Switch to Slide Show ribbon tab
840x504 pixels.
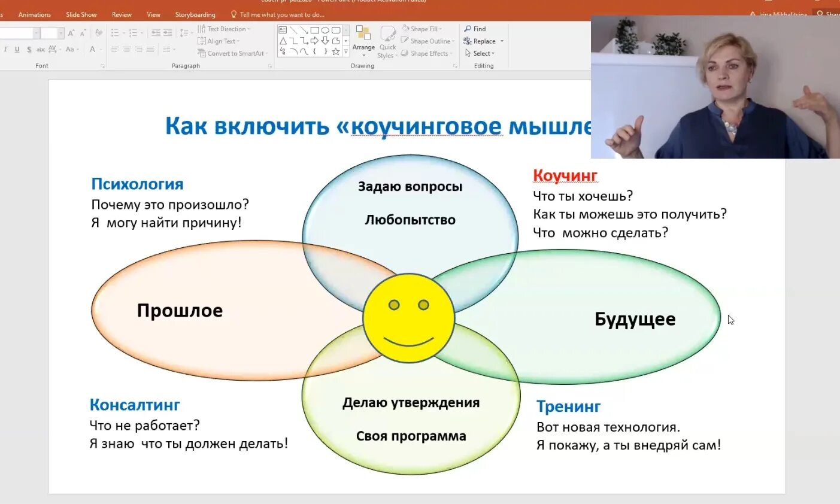point(81,14)
